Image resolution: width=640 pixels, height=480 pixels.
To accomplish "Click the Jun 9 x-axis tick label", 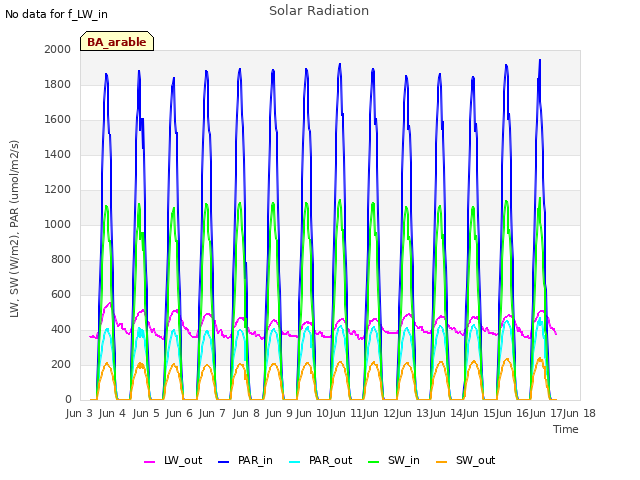I will pos(279,413).
